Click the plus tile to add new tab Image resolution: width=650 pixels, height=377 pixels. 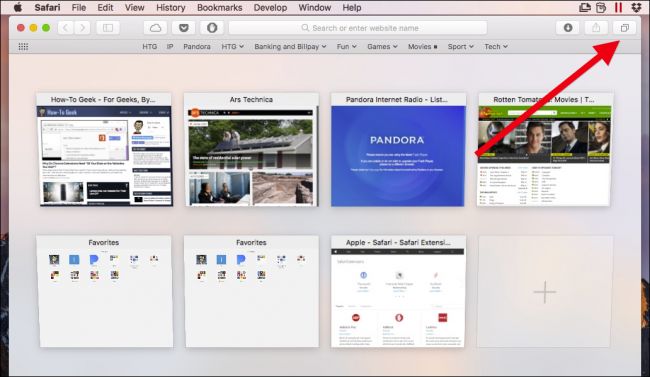pos(544,292)
